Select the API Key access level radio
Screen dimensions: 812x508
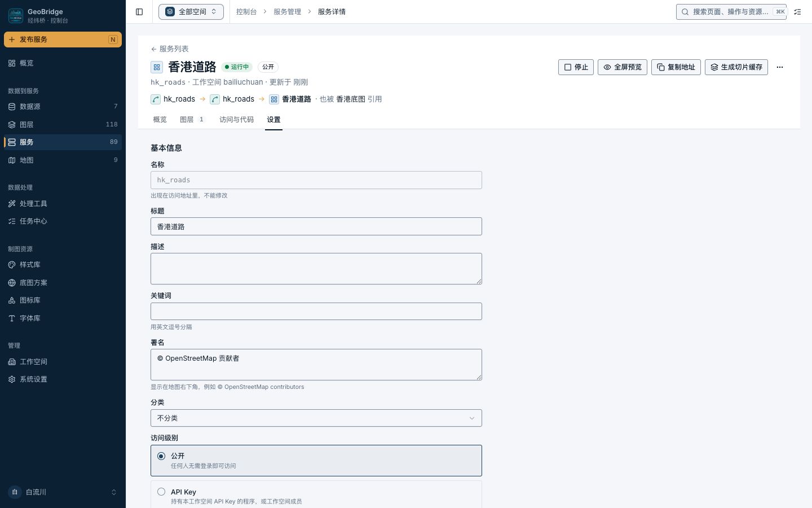[161, 492]
